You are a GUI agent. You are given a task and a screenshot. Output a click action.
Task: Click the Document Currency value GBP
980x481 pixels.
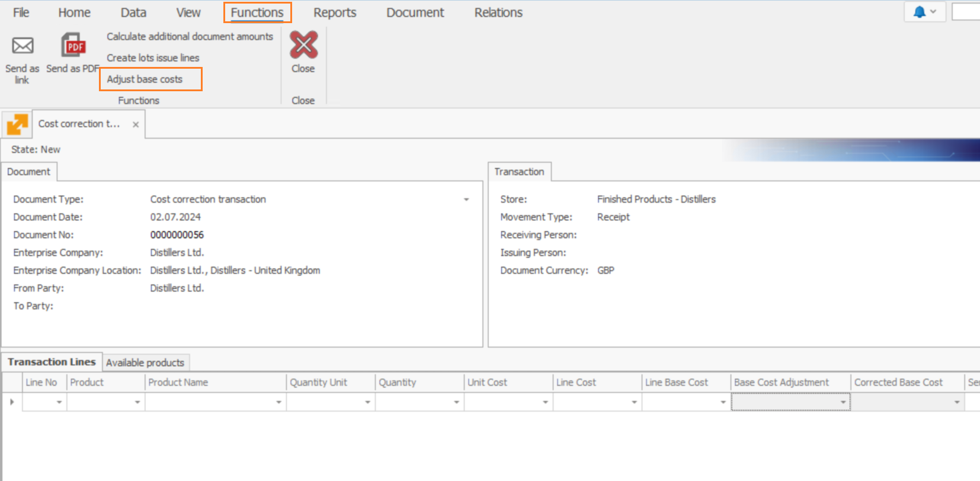click(606, 270)
